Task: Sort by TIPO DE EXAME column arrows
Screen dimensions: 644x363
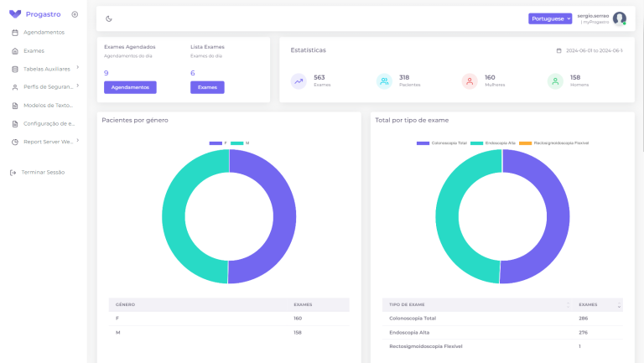Action: pos(568,304)
